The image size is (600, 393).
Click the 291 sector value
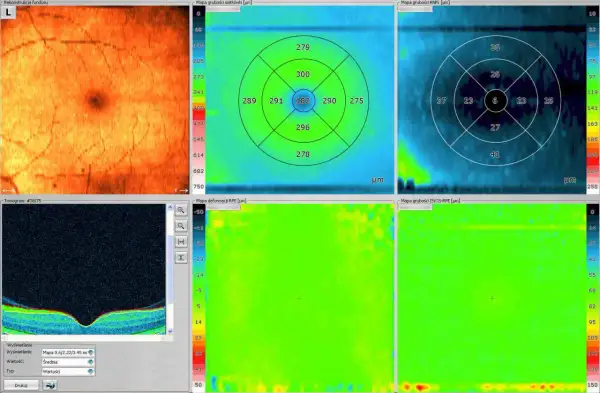pos(276,101)
